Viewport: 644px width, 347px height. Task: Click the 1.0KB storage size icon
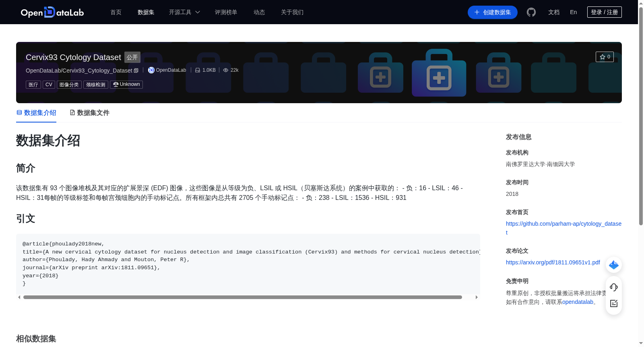198,70
